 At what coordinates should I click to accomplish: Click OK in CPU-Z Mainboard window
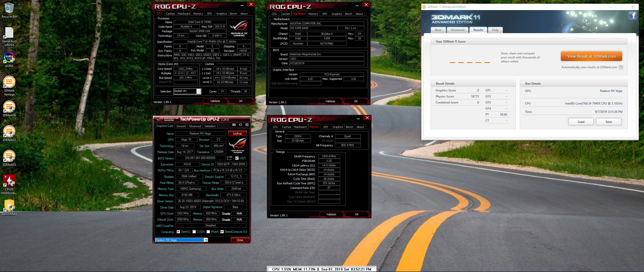(356, 101)
